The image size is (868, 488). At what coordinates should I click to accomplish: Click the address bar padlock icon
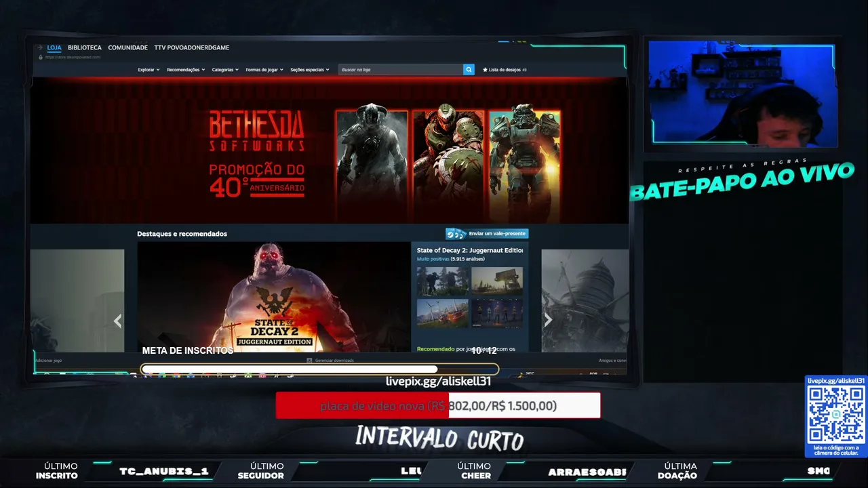point(41,57)
